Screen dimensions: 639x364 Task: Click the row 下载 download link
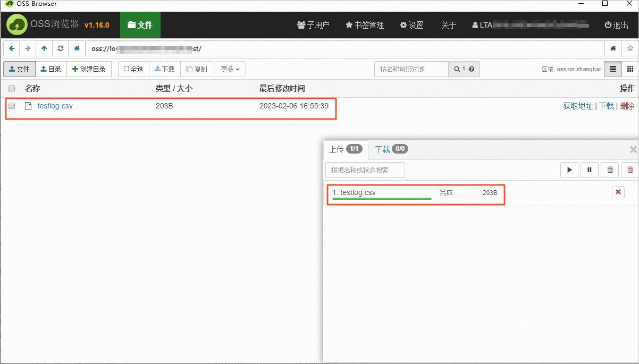coord(607,106)
